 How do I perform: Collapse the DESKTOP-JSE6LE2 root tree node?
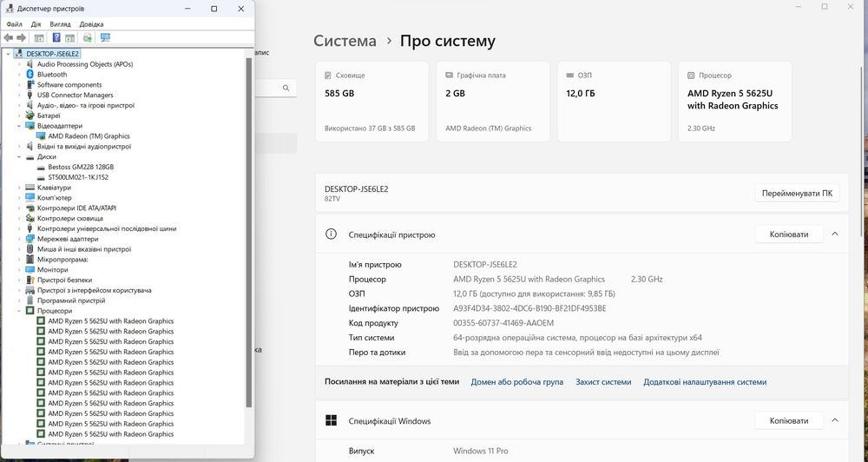coord(9,54)
